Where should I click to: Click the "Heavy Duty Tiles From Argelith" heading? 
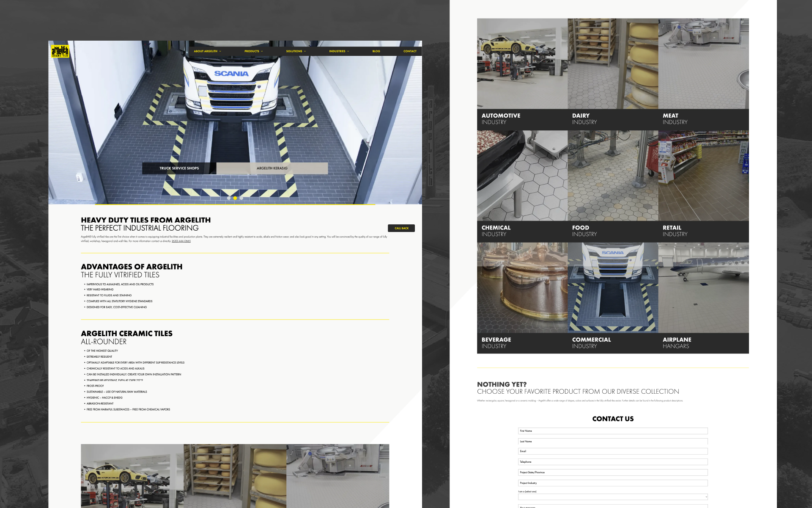(x=145, y=220)
